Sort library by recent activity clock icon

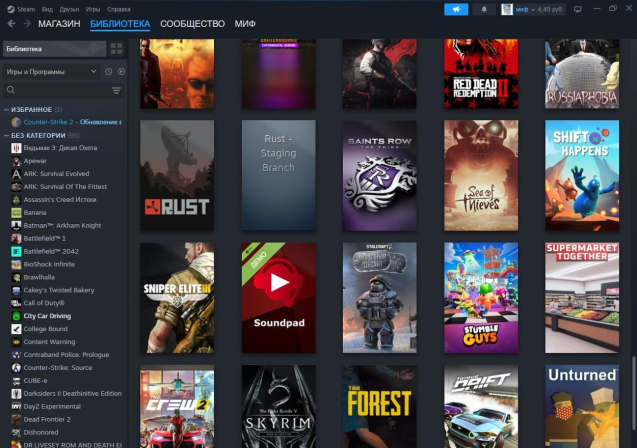(x=109, y=72)
